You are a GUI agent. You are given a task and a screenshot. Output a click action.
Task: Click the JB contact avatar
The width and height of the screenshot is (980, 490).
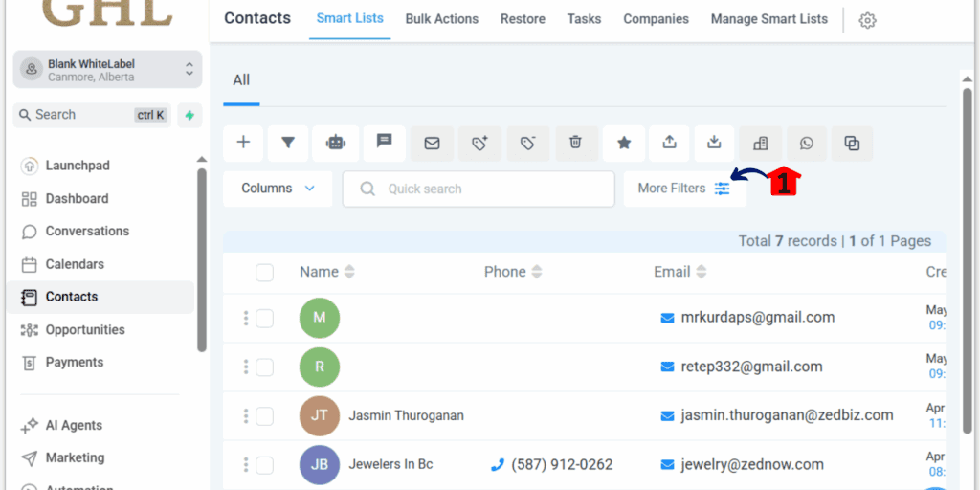click(x=320, y=465)
